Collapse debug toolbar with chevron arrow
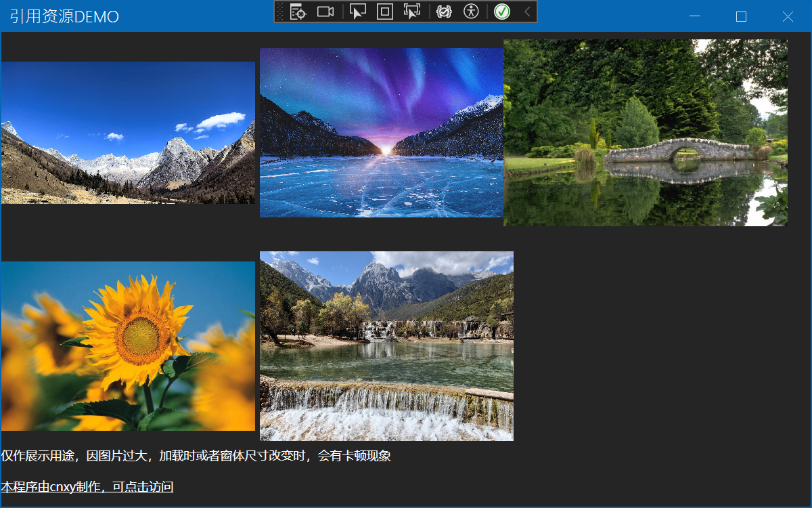812x508 pixels. point(527,12)
